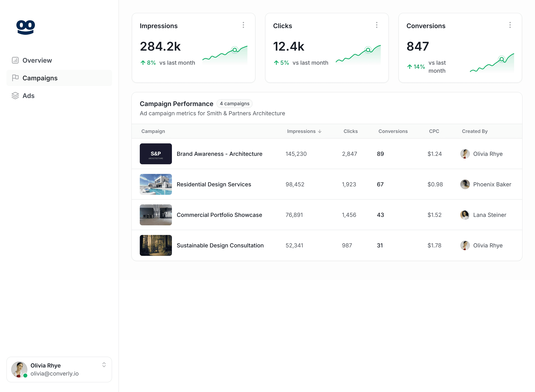
Task: Open the Conversions card three-dot menu
Action: 510,25
